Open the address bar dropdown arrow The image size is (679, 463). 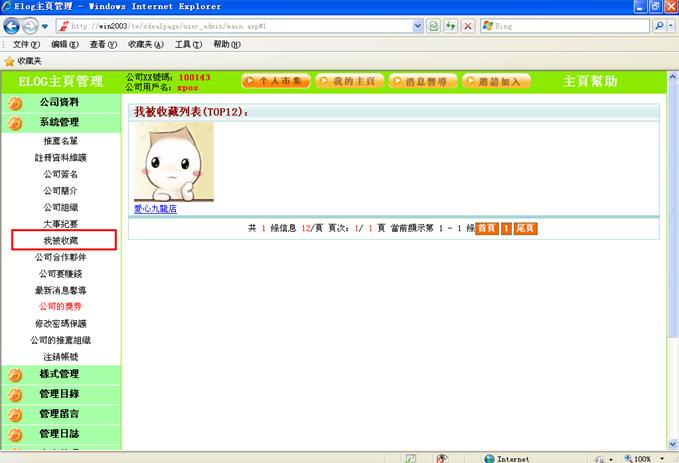(x=417, y=25)
